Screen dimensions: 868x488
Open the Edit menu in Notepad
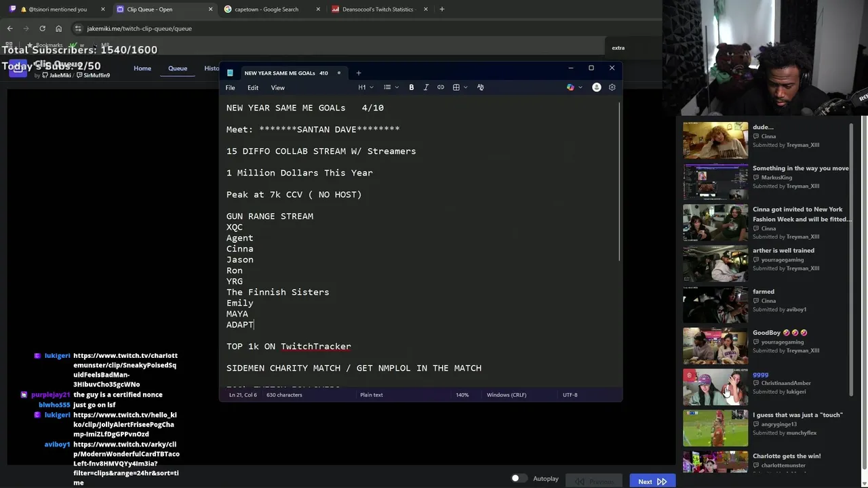253,87
